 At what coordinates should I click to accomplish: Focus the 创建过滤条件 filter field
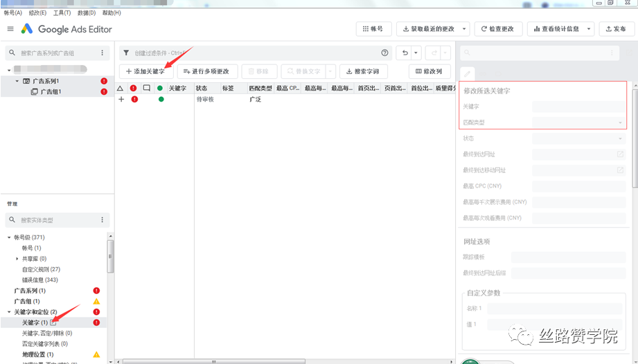coord(256,53)
